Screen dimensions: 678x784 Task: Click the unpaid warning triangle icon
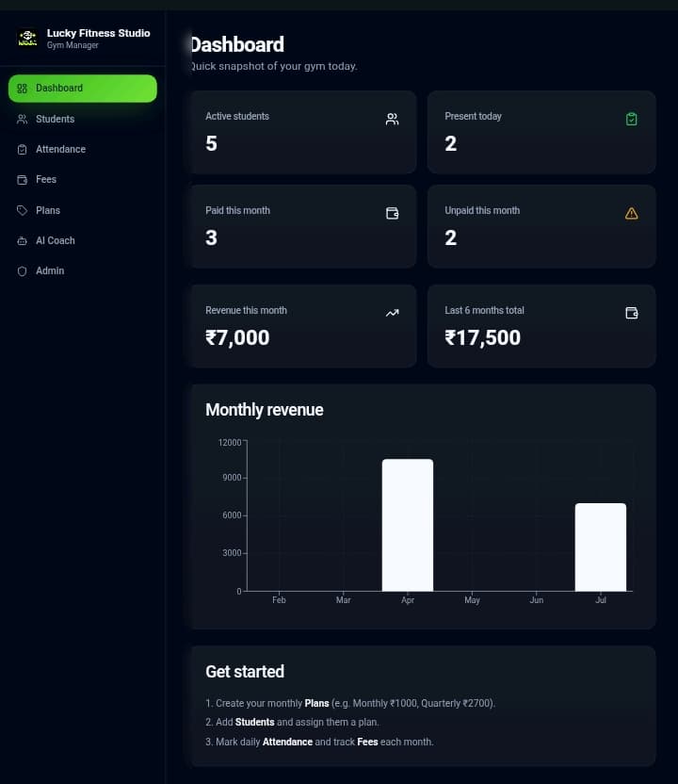click(x=631, y=214)
